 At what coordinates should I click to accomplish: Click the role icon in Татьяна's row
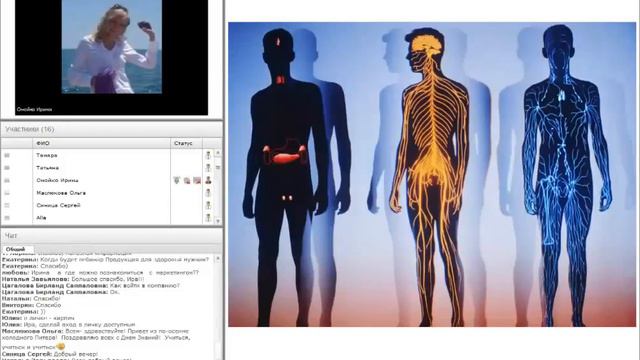[208, 168]
